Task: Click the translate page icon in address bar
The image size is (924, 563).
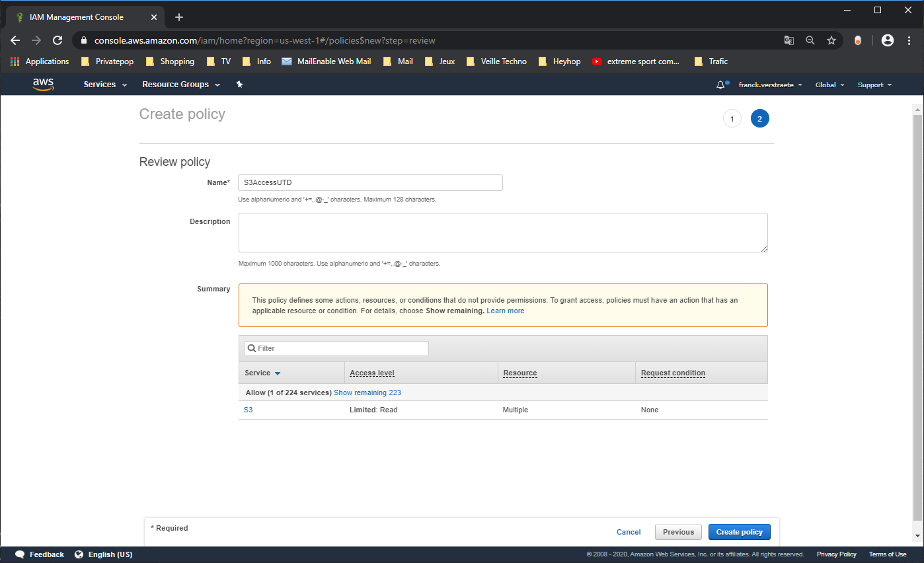Action: click(789, 40)
